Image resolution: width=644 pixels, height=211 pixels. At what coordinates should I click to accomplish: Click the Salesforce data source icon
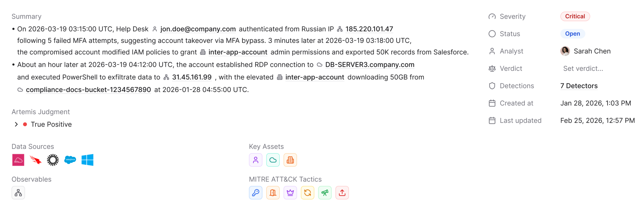70,160
